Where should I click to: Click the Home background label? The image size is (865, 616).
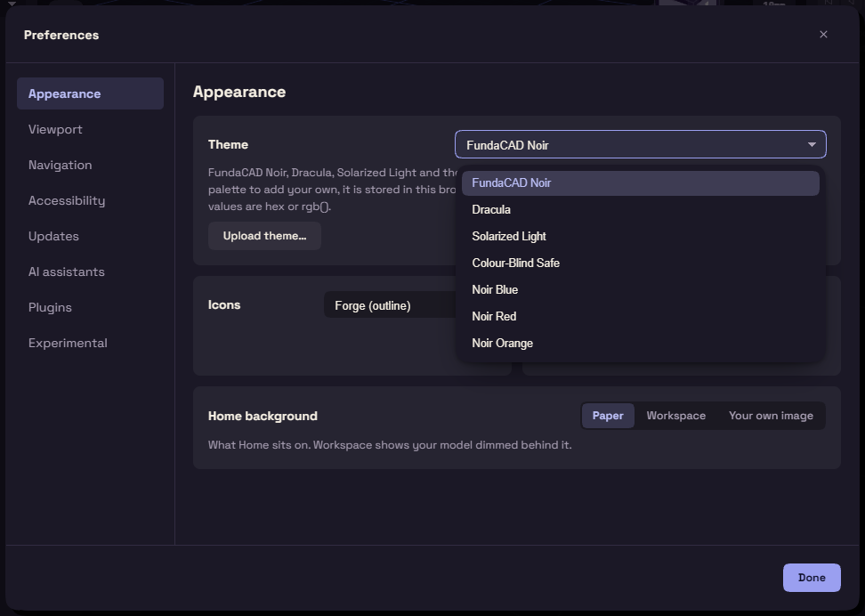tap(263, 416)
